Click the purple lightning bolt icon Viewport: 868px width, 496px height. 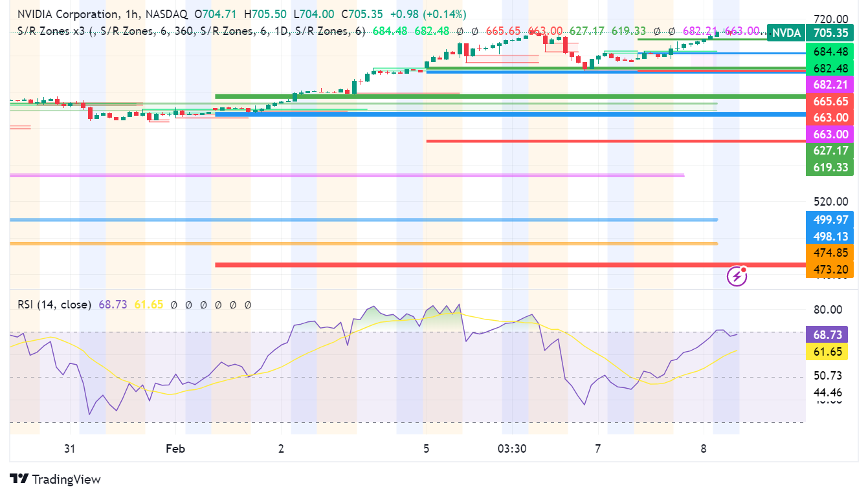click(x=737, y=277)
